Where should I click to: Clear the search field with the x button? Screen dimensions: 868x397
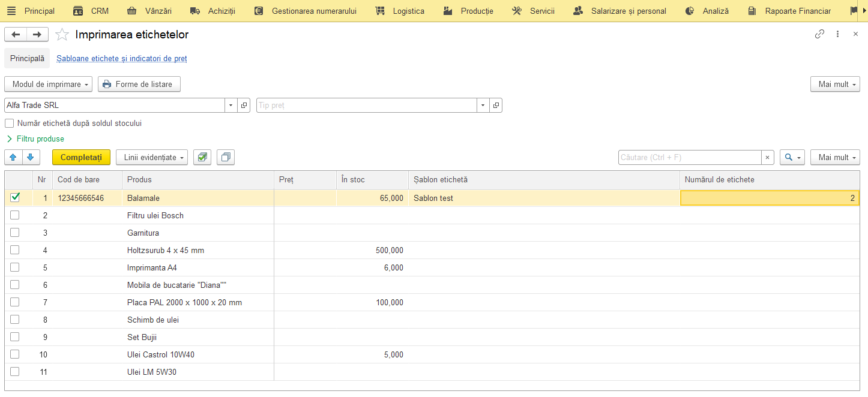click(768, 157)
